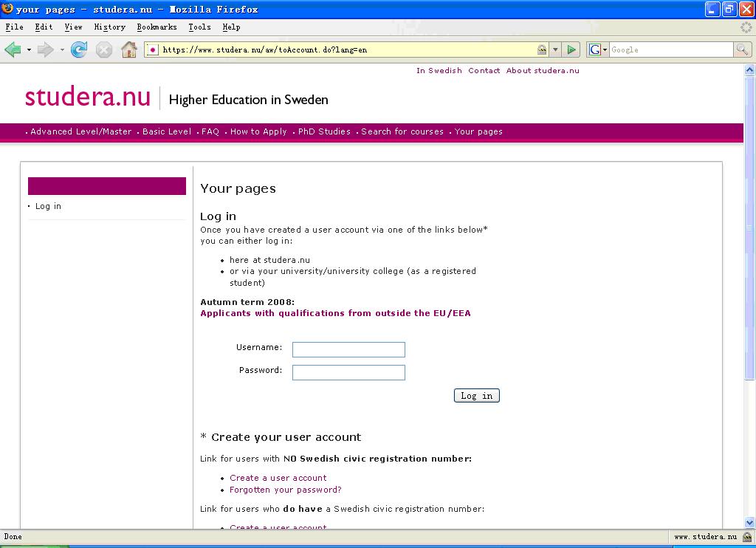Click the Forward arrow button
Screen dimensions: 756x548
pos(46,49)
